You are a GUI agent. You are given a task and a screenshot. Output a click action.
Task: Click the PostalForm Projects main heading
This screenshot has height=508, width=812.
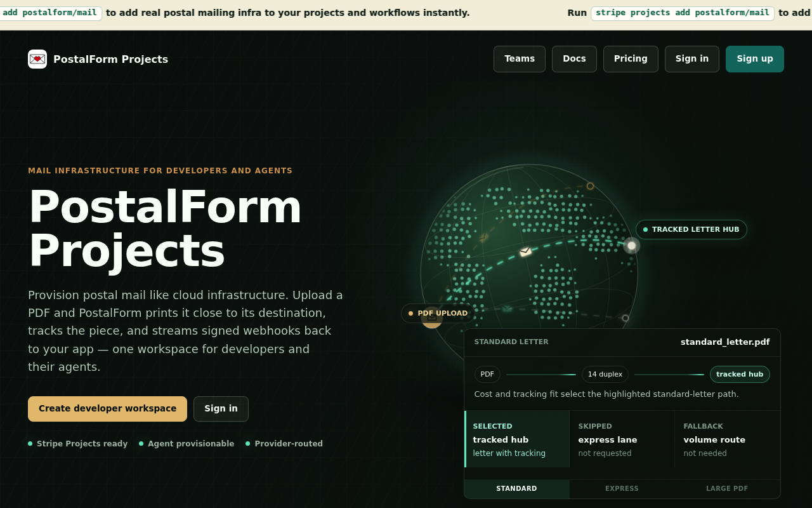tap(165, 229)
